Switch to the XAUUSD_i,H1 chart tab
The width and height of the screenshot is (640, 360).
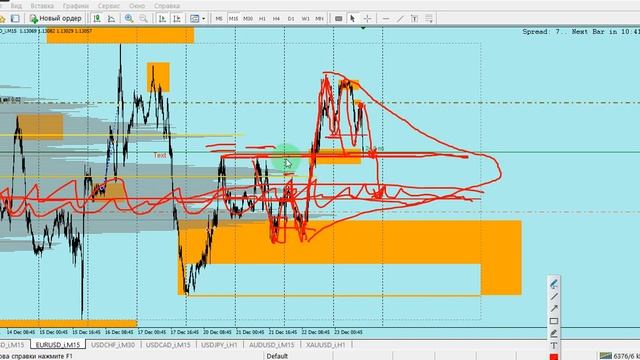coord(325,345)
